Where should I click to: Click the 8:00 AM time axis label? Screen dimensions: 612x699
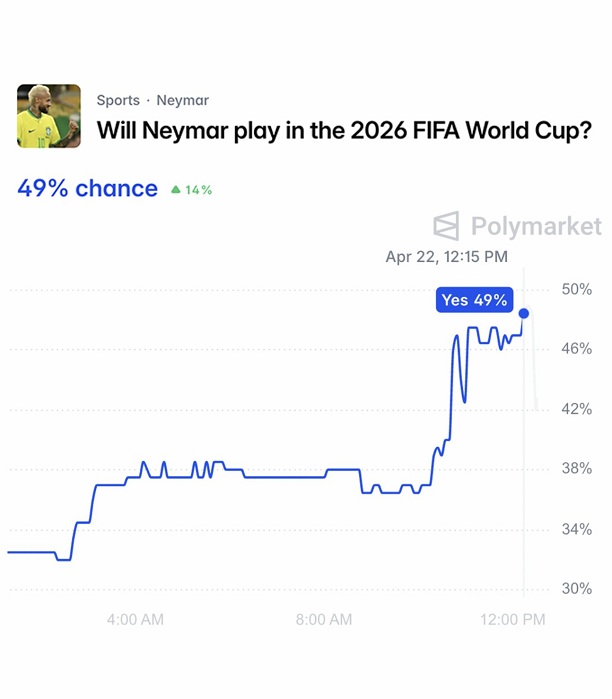point(324,620)
